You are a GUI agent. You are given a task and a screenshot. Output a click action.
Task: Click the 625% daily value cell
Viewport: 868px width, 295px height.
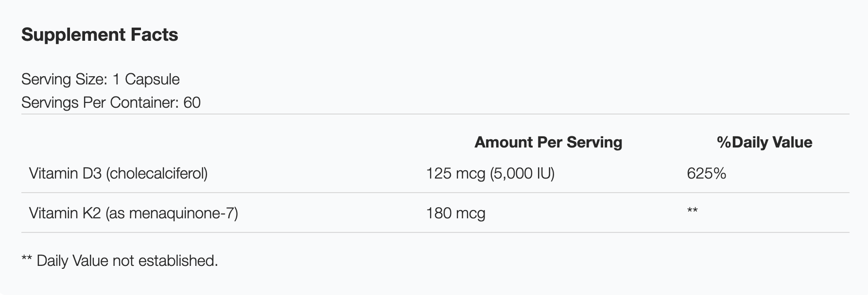click(706, 173)
